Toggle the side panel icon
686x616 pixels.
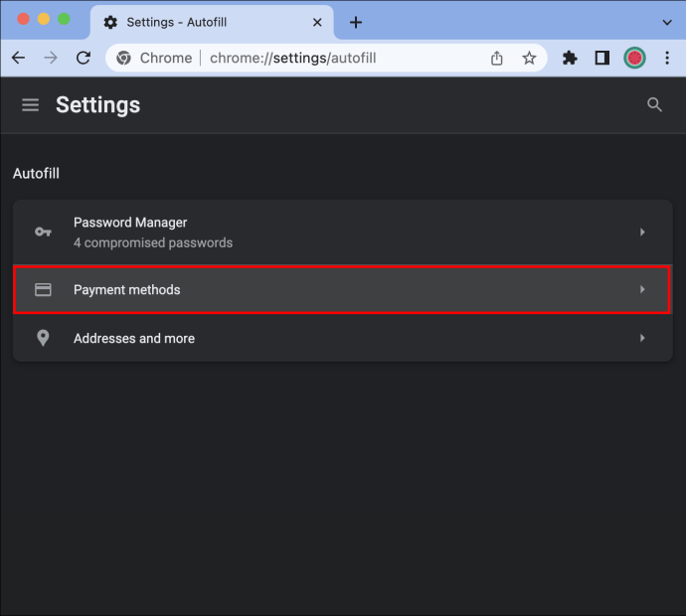click(x=602, y=58)
